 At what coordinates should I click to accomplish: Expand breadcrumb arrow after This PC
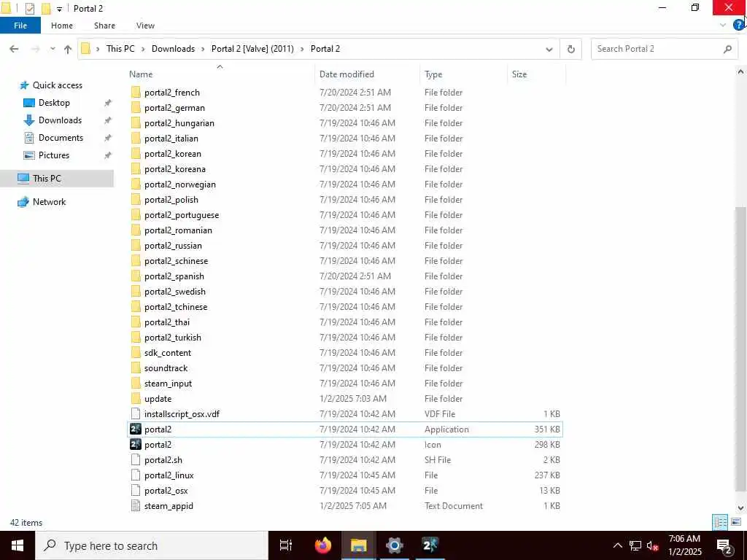tap(143, 49)
